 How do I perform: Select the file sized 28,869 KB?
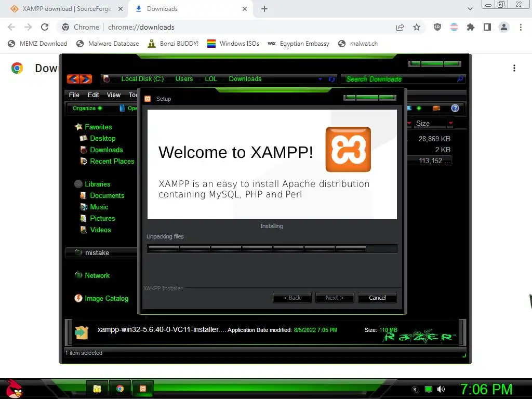coord(434,139)
